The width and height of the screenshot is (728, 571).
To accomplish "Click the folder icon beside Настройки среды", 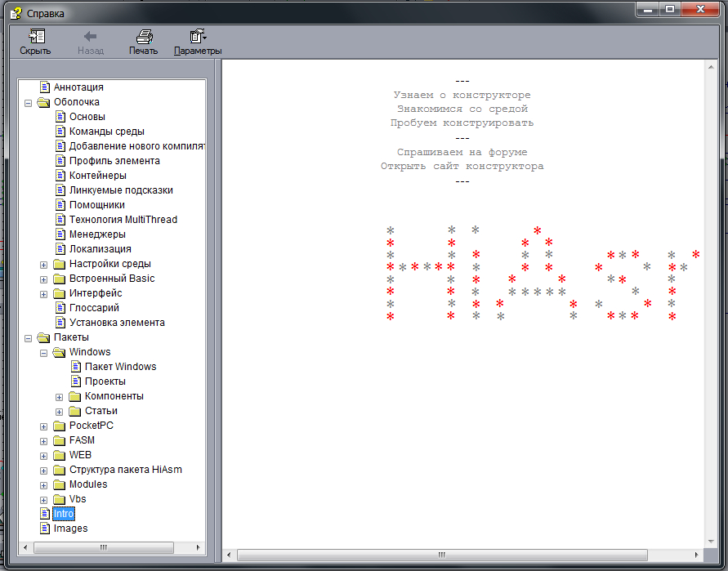I will click(59, 264).
